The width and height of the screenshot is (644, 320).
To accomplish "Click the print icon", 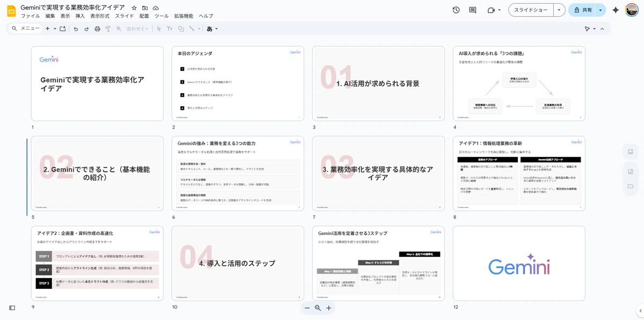I will click(97, 28).
